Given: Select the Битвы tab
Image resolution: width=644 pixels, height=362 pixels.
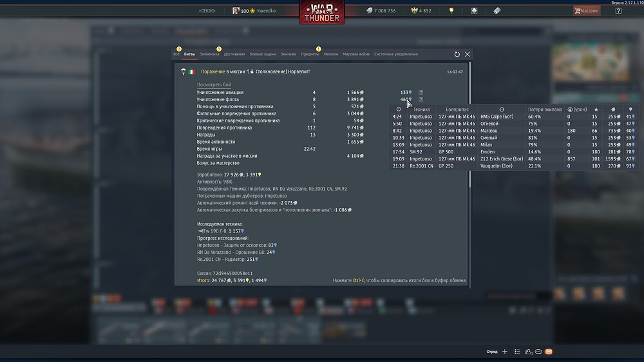Looking at the screenshot, I should tap(189, 54).
